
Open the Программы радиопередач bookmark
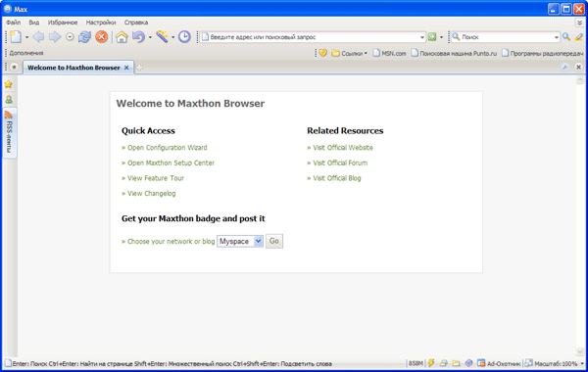(x=542, y=53)
